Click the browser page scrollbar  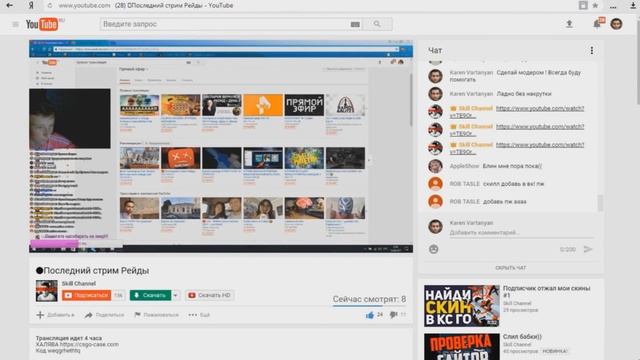(638, 61)
